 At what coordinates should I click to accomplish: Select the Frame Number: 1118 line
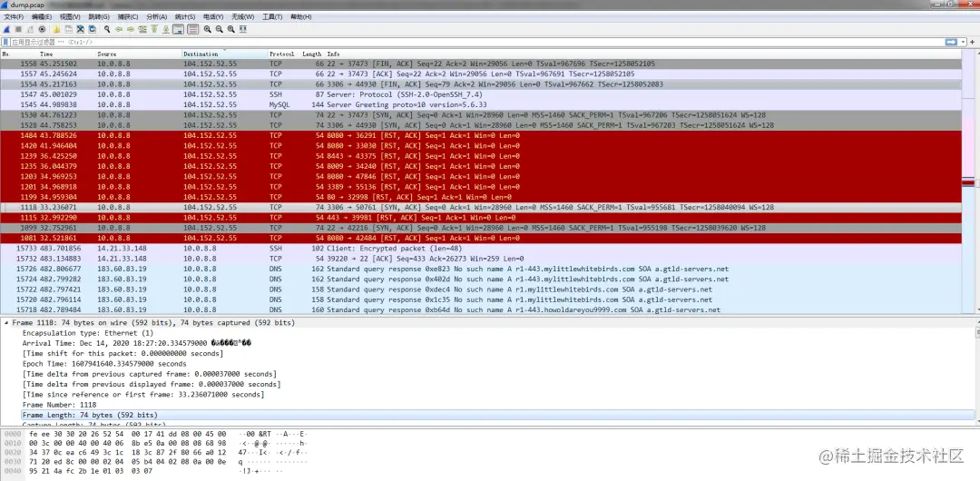pos(59,405)
